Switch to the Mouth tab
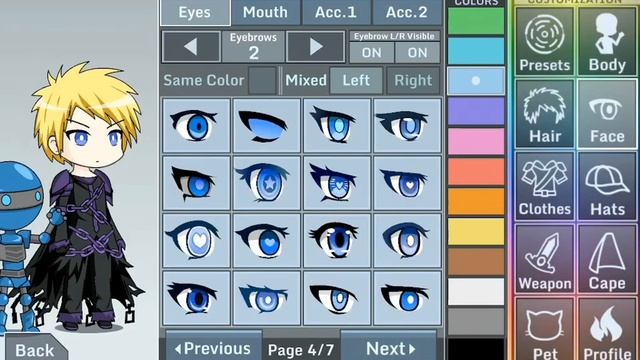The height and width of the screenshot is (360, 640). pos(266,12)
